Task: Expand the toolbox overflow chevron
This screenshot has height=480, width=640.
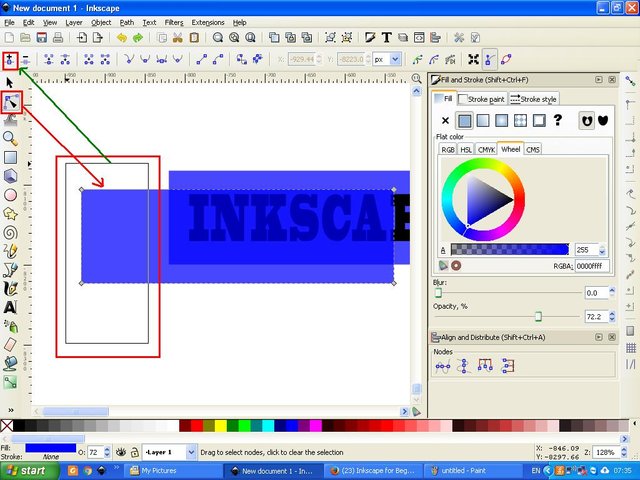Action: pos(11,410)
